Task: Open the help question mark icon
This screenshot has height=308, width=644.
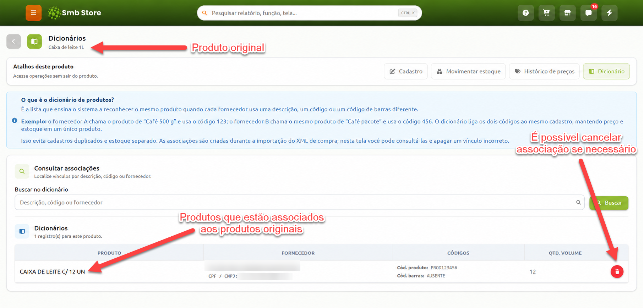Action: pos(525,13)
